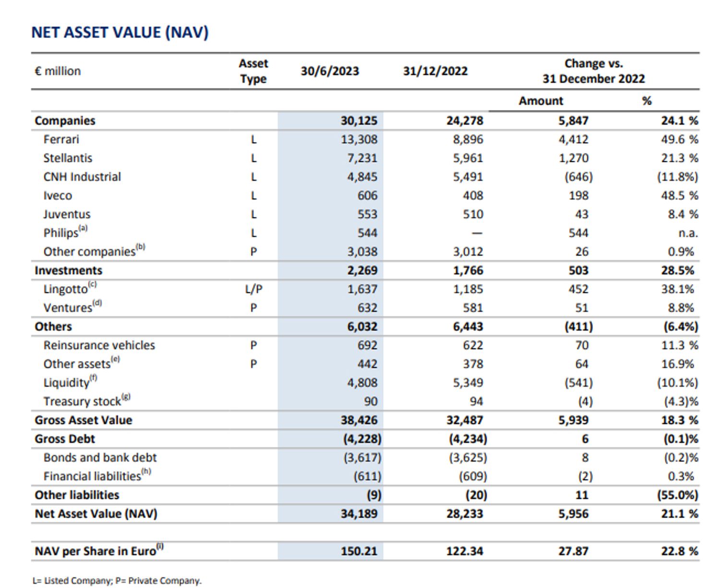
Task: Select Stellantis value 7,231
Action: click(362, 158)
